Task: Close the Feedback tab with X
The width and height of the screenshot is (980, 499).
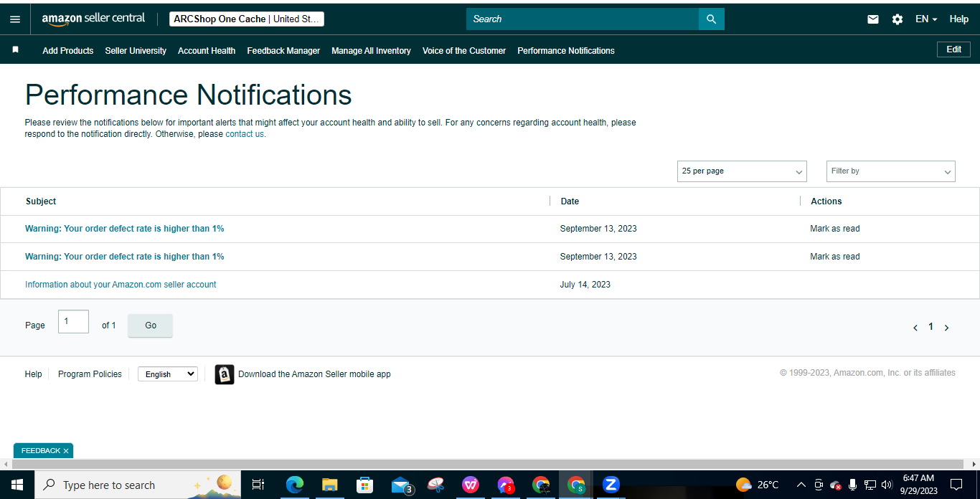Action: coord(66,451)
